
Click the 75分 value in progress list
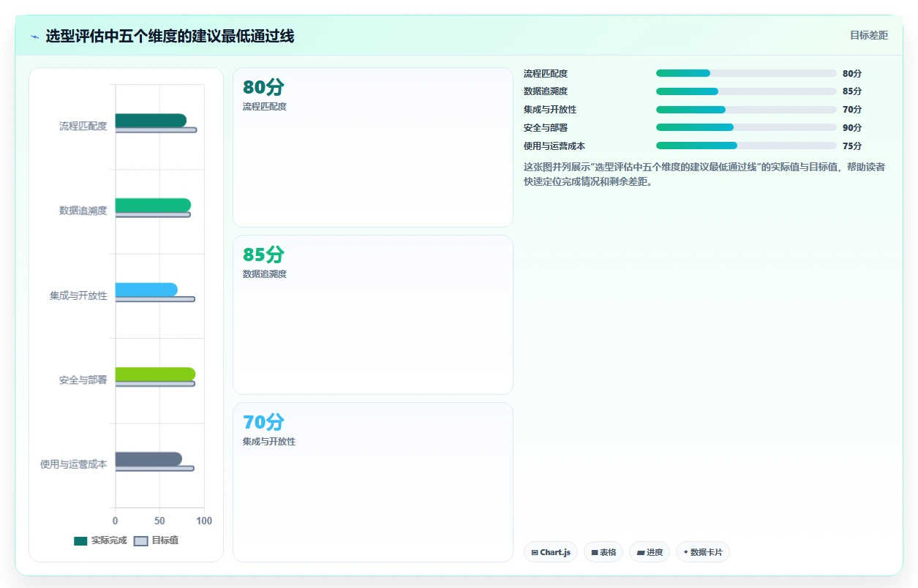tap(852, 146)
